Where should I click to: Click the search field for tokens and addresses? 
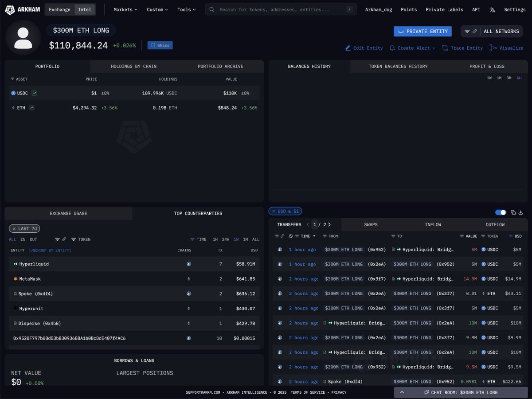pyautogui.click(x=281, y=10)
